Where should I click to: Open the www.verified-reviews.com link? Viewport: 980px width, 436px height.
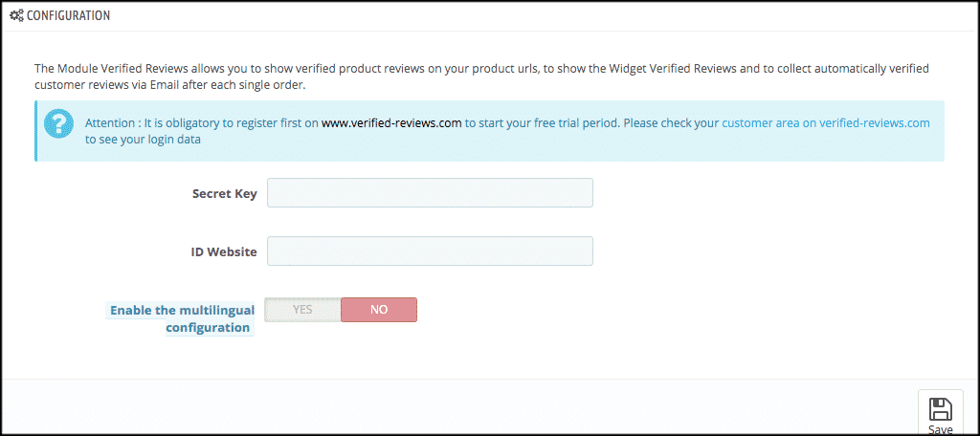[391, 123]
